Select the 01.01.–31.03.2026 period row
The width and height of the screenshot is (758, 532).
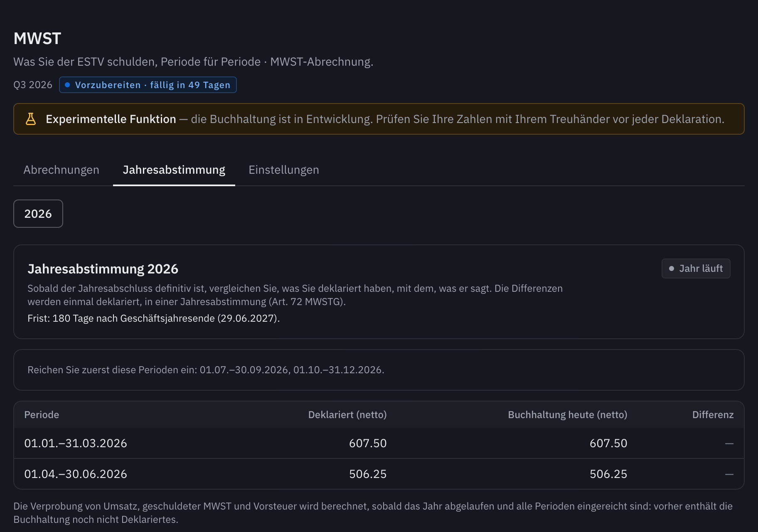coord(379,443)
